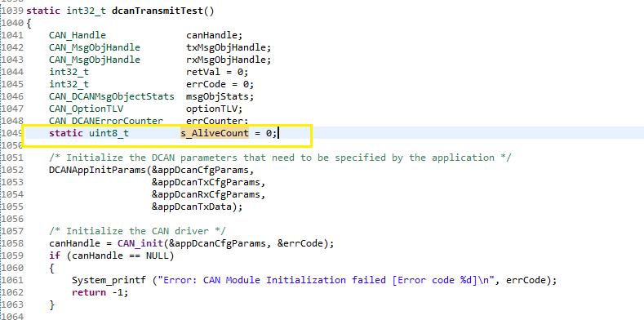Click txMsgObjHandle declaration
The height and width of the screenshot is (320, 644).
[x=229, y=47]
